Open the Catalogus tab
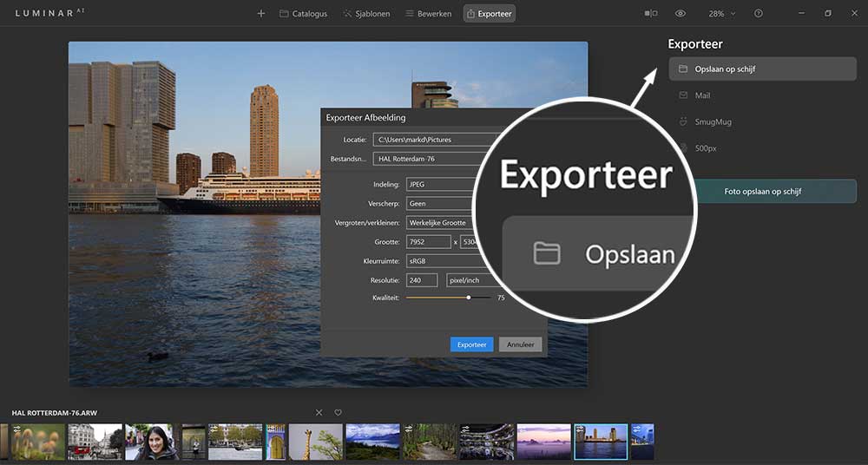This screenshot has height=465, width=868. click(x=303, y=13)
